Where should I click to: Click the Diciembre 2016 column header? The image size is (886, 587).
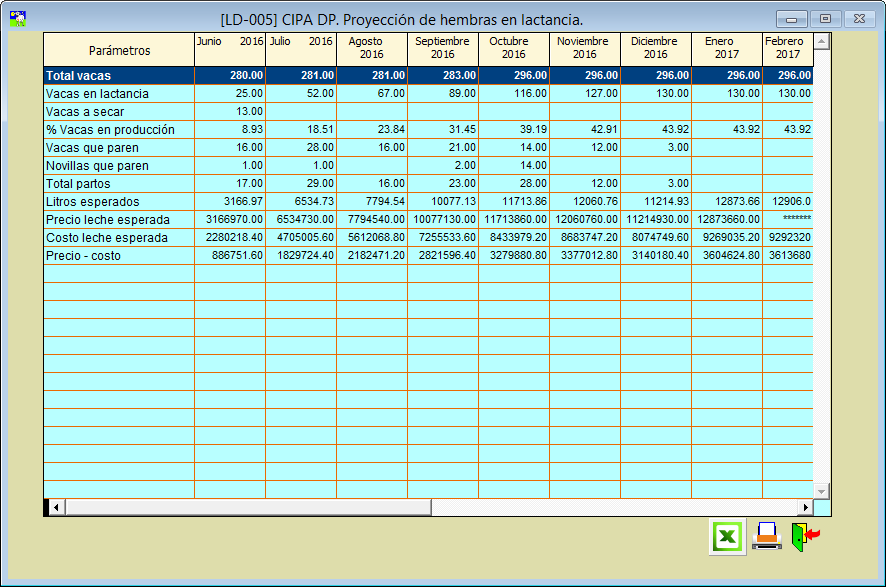coord(655,49)
